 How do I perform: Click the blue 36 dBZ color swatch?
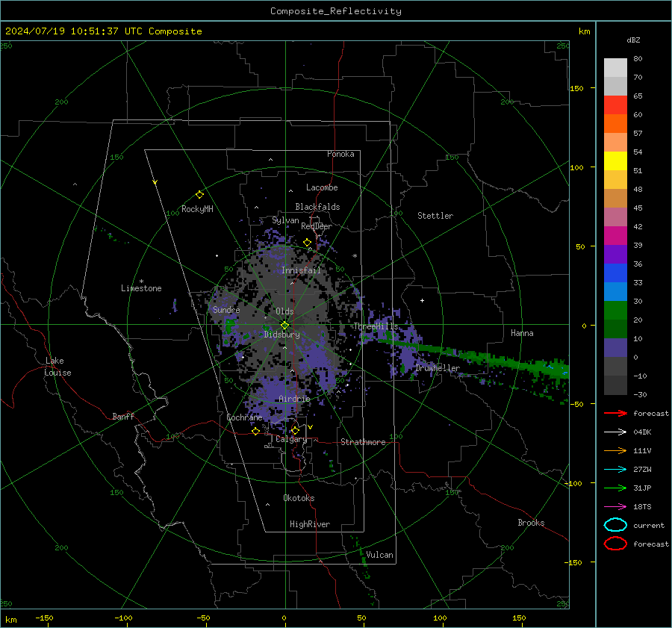tap(615, 273)
